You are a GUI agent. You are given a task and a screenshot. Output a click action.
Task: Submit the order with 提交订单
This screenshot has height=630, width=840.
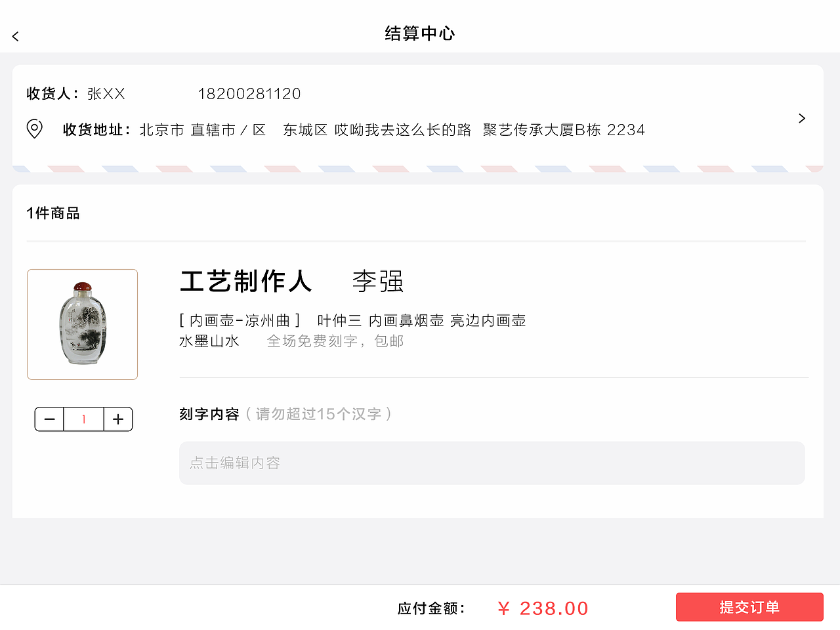coord(749,607)
